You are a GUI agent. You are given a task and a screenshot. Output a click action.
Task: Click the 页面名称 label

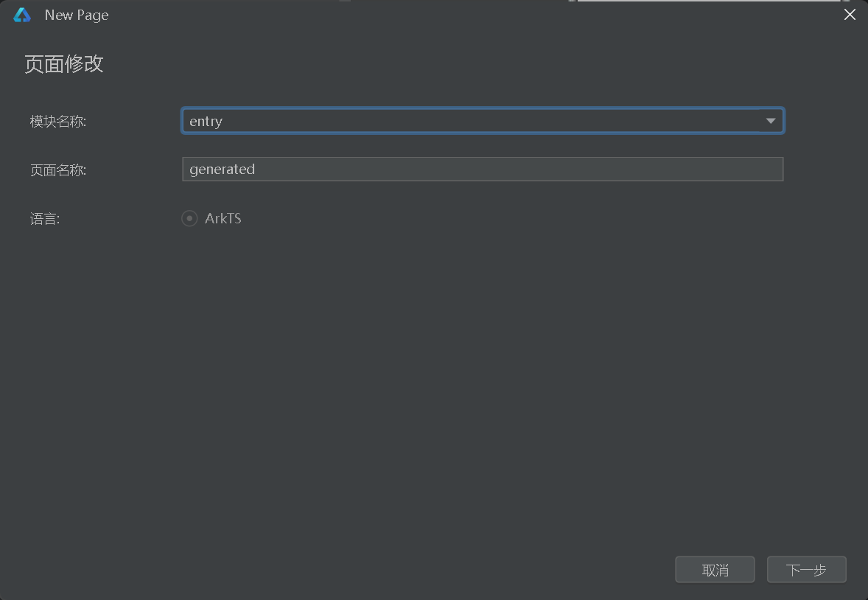click(x=58, y=170)
